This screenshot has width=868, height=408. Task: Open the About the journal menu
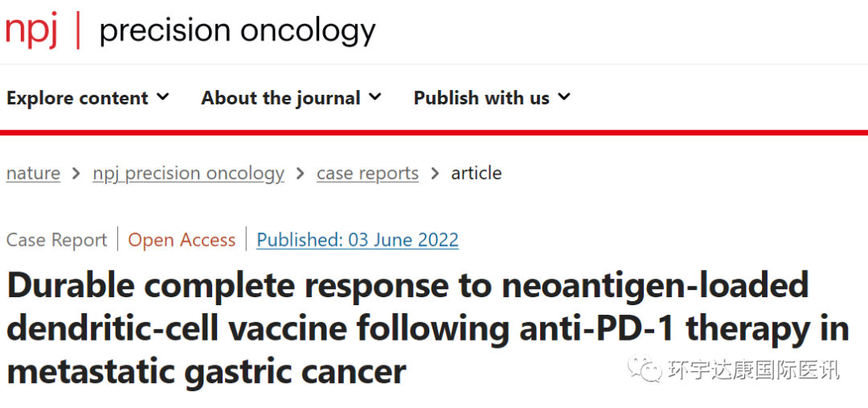coord(280,98)
